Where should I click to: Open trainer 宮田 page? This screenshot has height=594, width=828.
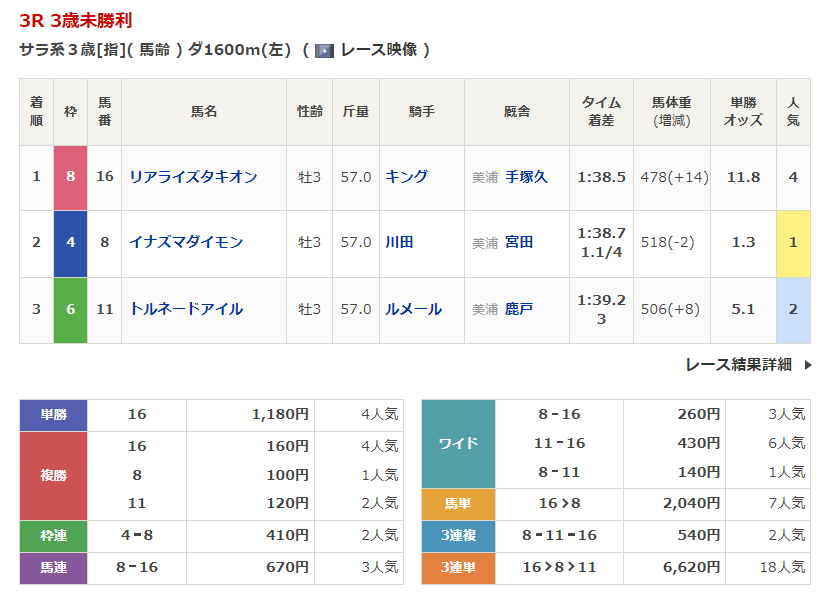point(519,242)
